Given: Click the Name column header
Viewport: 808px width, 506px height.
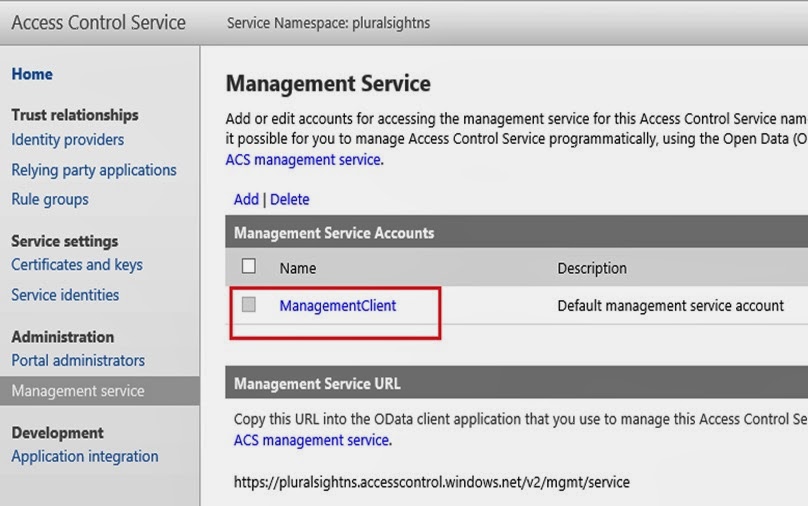Looking at the screenshot, I should (x=298, y=268).
